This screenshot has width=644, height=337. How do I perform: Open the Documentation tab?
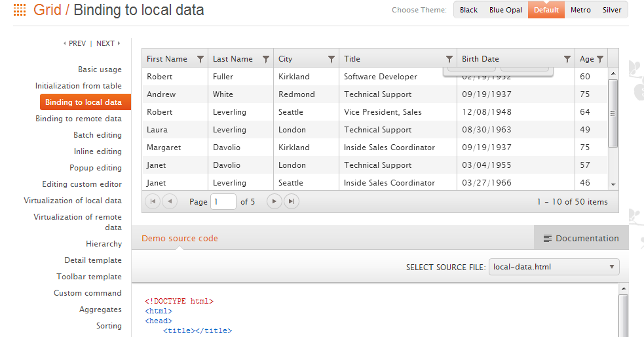[x=581, y=238]
